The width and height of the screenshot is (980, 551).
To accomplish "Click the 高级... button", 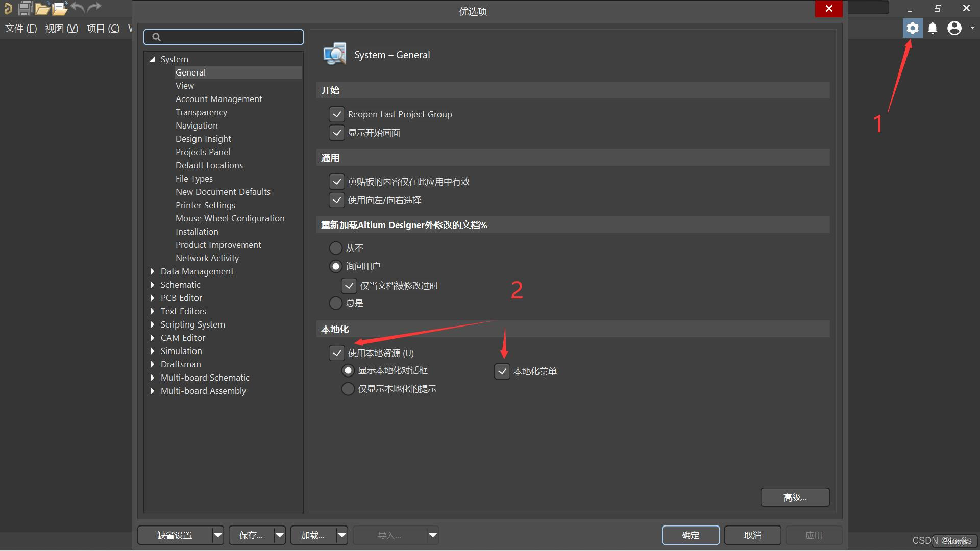I will coord(795,497).
